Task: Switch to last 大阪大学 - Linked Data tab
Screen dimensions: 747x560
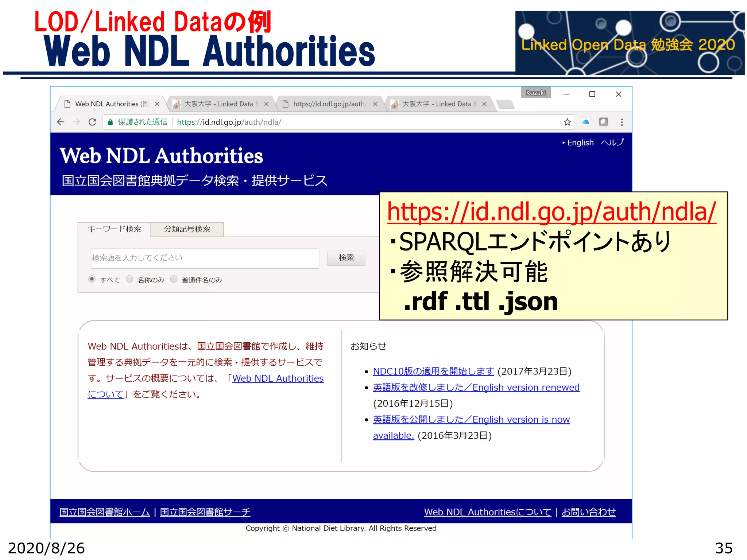Action: pyautogui.click(x=440, y=104)
